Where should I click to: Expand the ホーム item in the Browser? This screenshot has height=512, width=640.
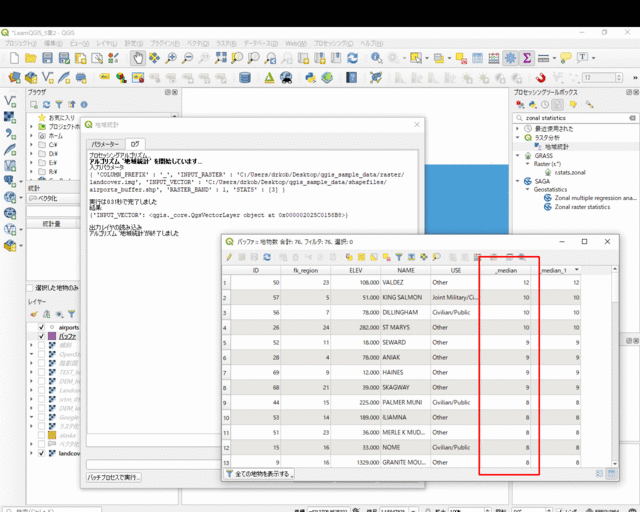[31, 136]
